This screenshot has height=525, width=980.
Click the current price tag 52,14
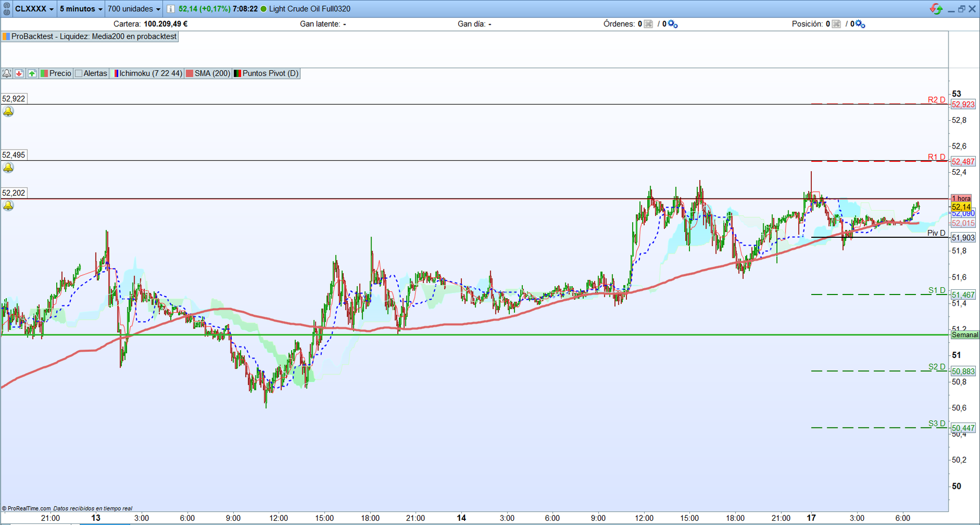pos(961,207)
